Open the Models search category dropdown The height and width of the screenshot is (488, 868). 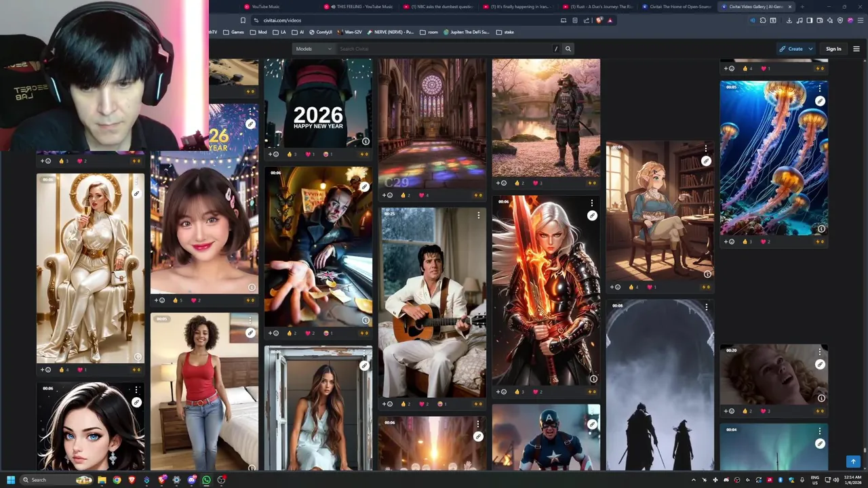314,49
